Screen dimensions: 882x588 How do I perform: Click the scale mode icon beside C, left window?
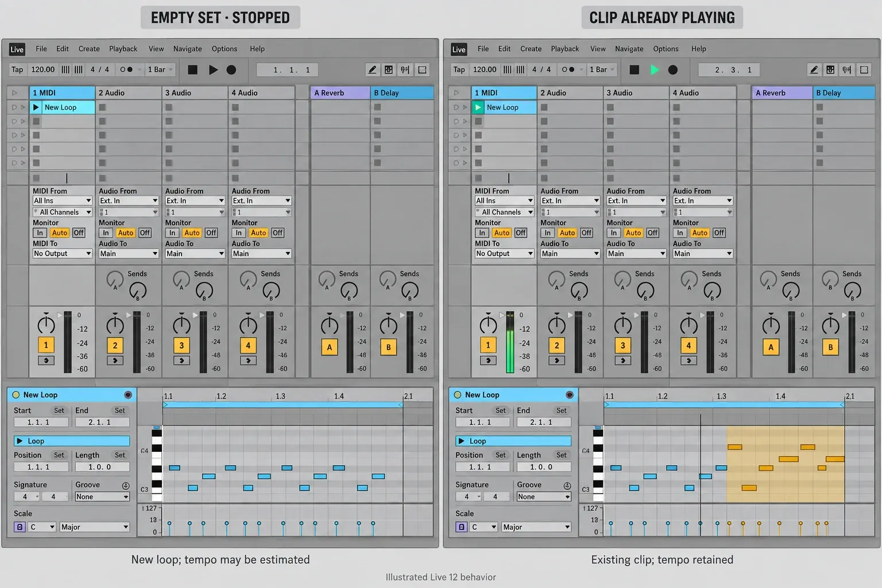coord(20,527)
